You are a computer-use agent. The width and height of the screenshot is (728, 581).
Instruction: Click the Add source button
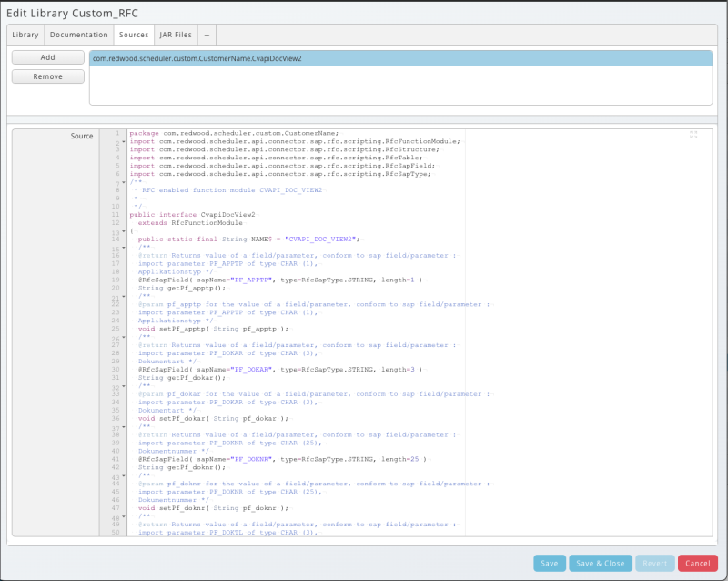(48, 57)
